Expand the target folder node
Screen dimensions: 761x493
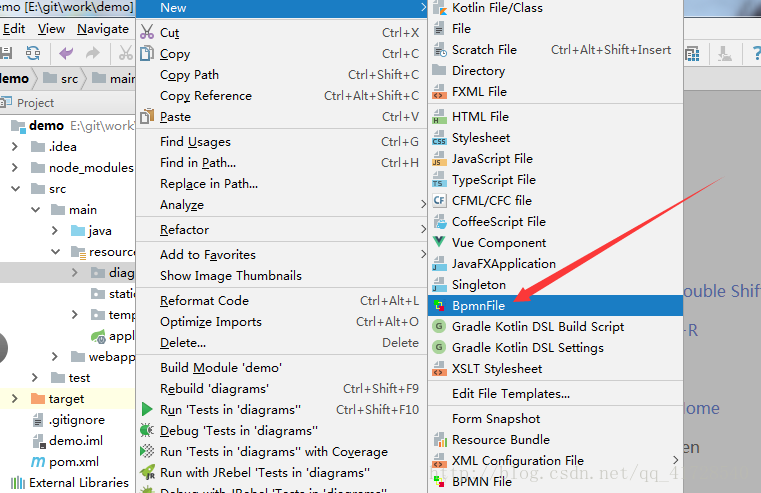coord(15,399)
